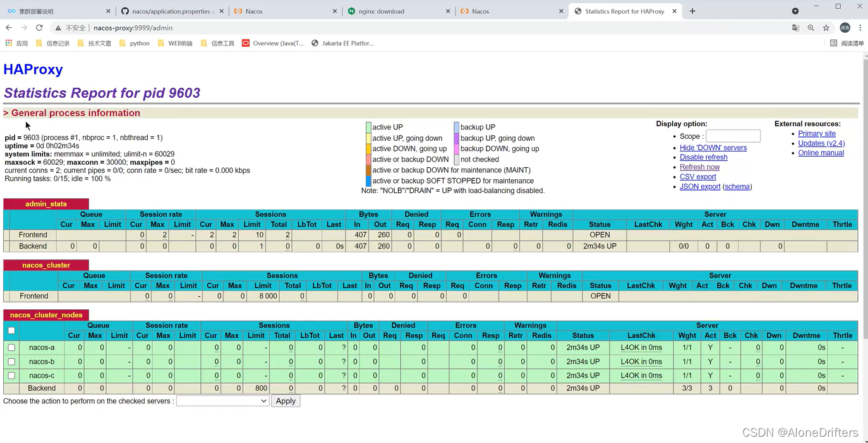Click the zoom magnifier icon in address bar
The image size is (868, 443).
click(x=811, y=28)
